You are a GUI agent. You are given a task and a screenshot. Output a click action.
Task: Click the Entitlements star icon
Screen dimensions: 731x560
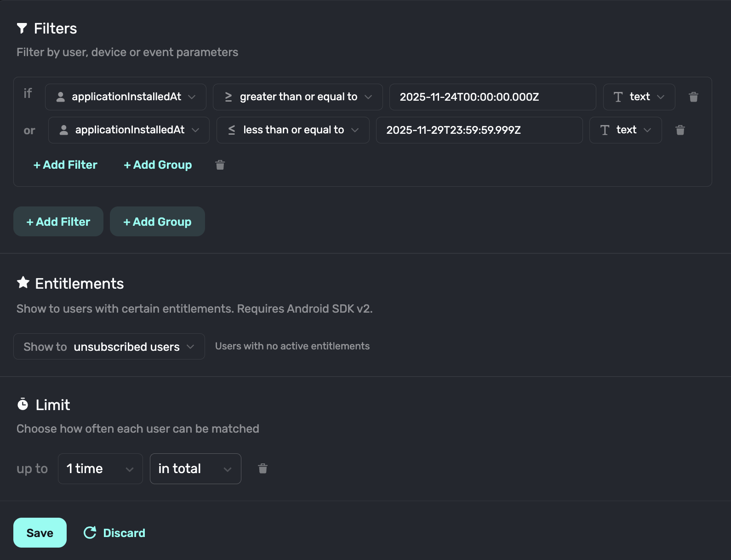(23, 283)
